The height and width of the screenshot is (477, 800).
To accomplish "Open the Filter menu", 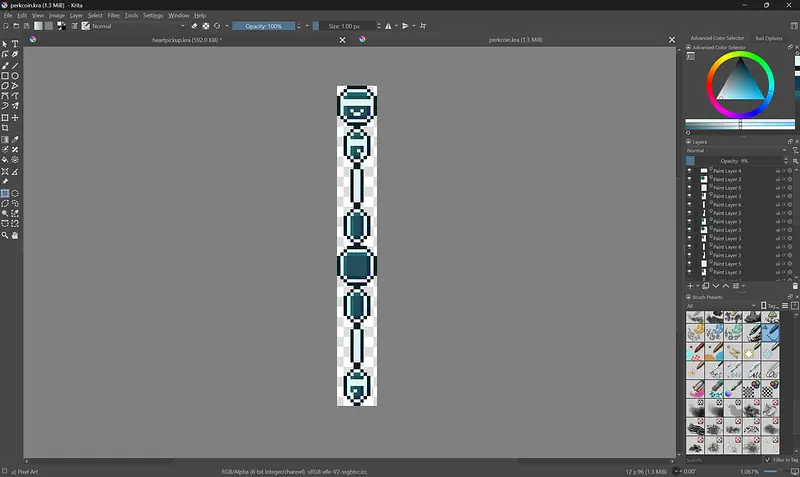I will point(113,16).
